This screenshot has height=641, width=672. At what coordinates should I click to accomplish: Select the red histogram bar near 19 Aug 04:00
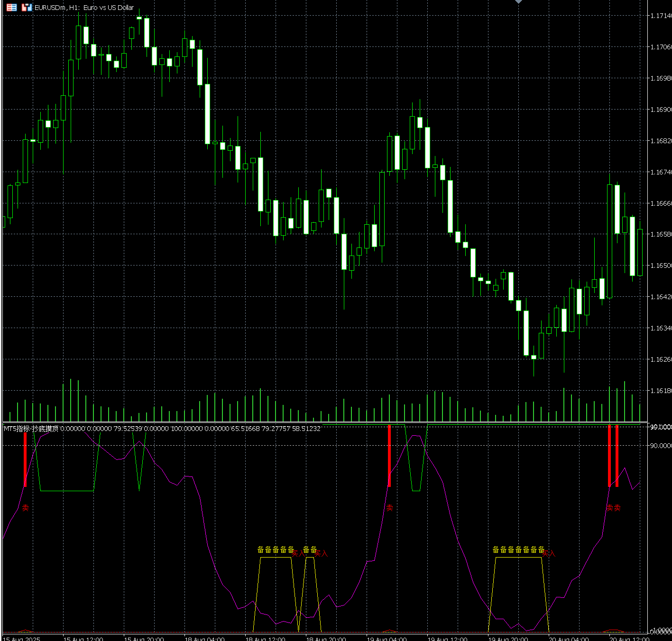[389, 455]
